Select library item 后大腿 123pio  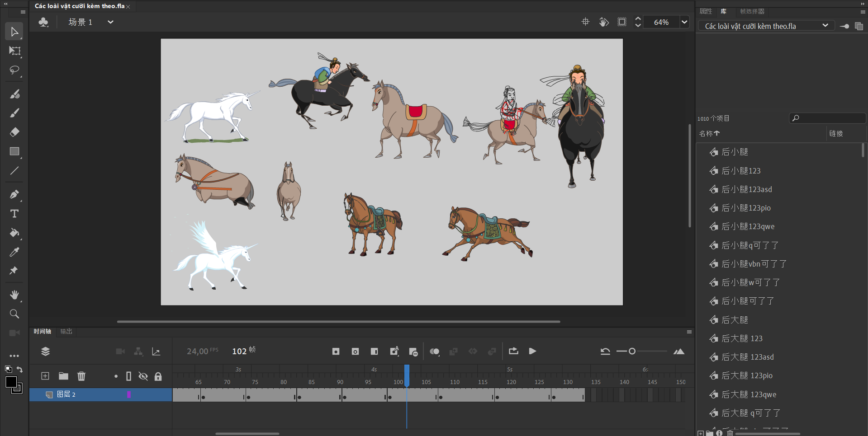(747, 375)
